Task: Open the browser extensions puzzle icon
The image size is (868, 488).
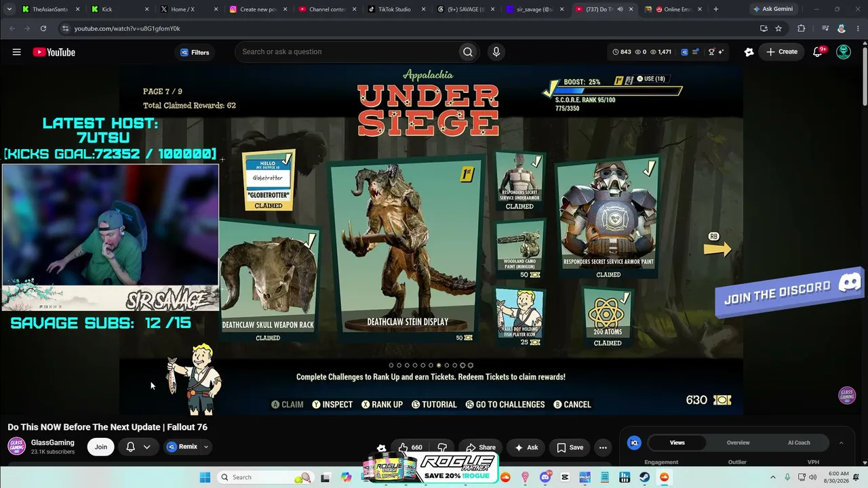Action: 802,28
